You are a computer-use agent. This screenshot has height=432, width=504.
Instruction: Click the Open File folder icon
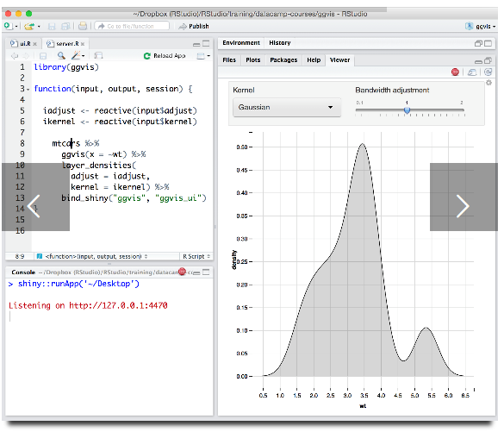29,26
